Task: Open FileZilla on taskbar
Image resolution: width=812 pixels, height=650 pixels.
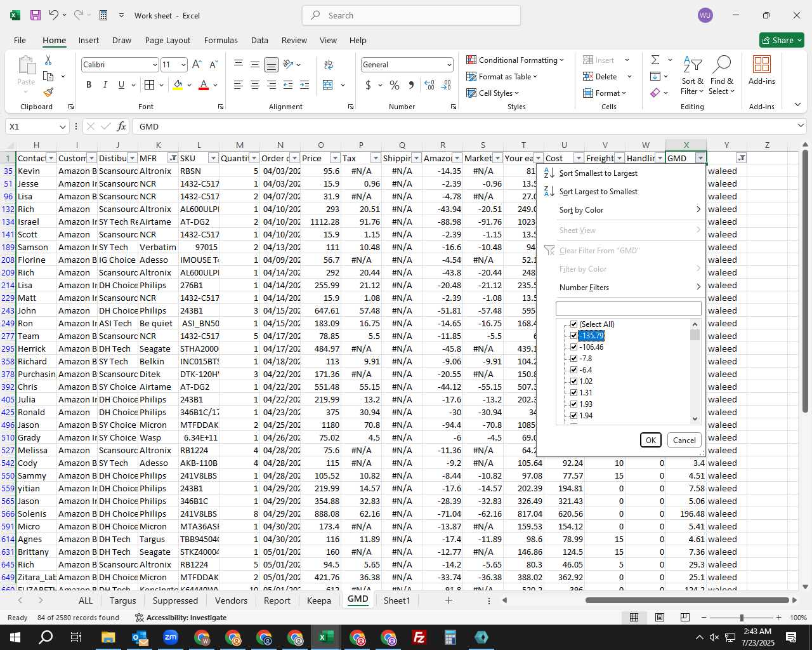Action: coord(419,637)
